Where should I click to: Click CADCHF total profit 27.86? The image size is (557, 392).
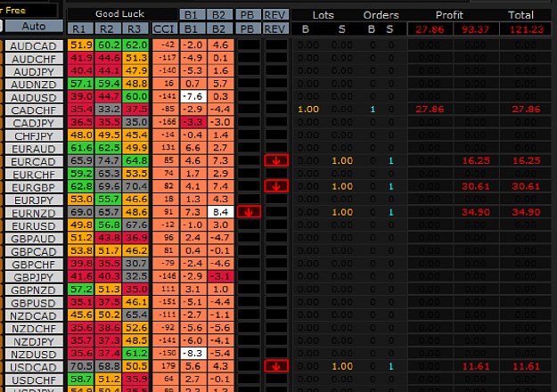526,110
